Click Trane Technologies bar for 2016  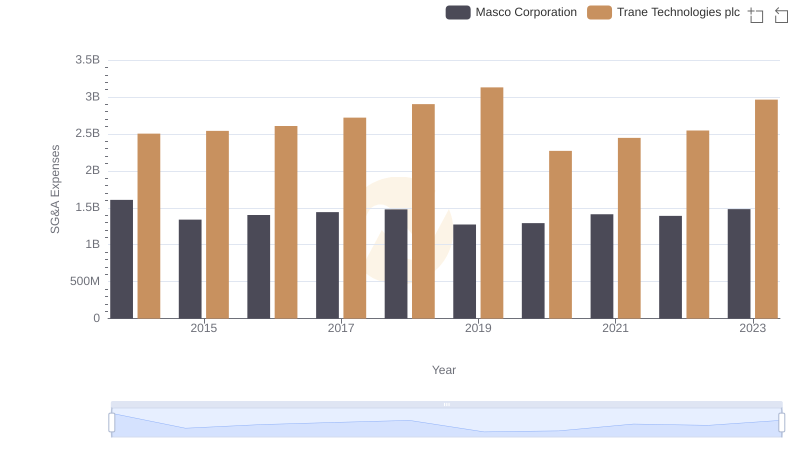pos(286,222)
